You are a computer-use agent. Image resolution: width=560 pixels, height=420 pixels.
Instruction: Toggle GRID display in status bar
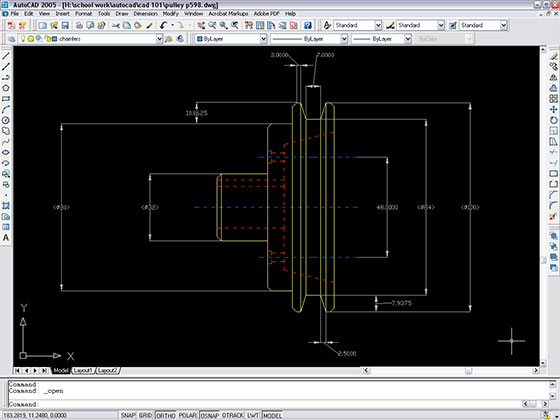(145, 415)
